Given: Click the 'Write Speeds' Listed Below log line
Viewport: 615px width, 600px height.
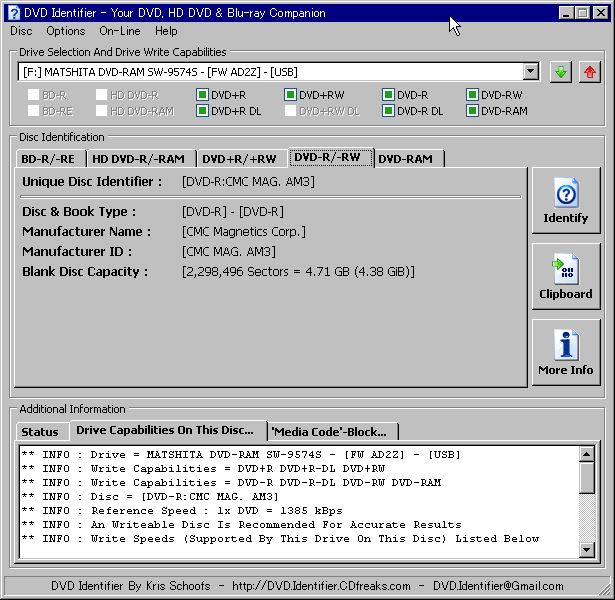Looking at the screenshot, I should pyautogui.click(x=280, y=538).
